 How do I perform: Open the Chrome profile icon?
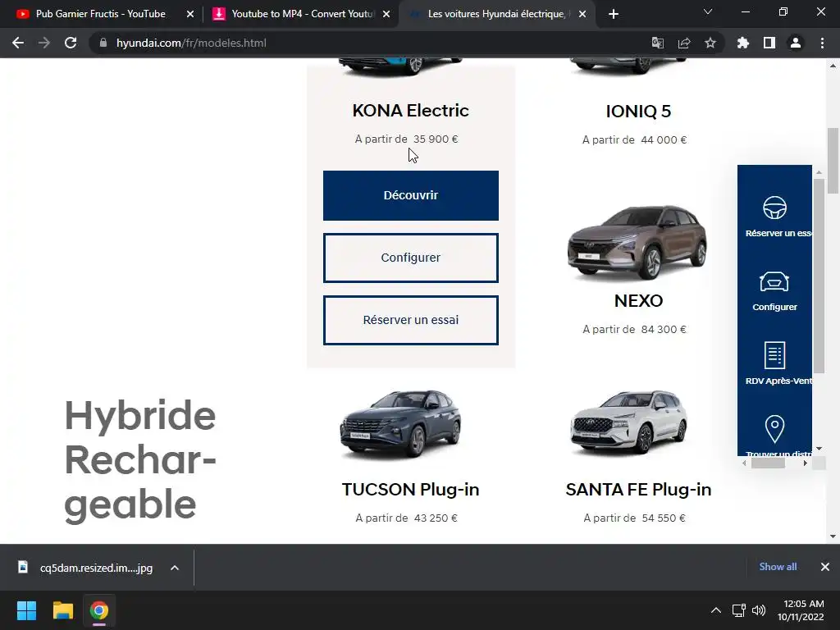coord(796,43)
